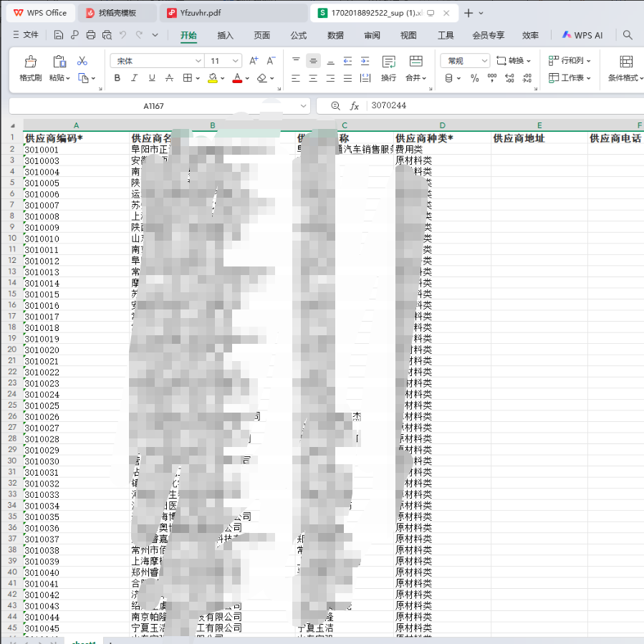Open Print Preview from quick access toolbar
The image size is (644, 644).
pyautogui.click(x=107, y=35)
